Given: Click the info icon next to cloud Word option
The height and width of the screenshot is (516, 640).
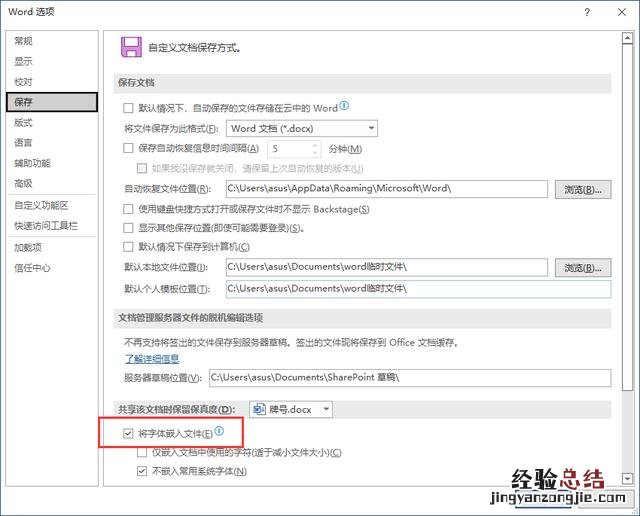Looking at the screenshot, I should pyautogui.click(x=344, y=106).
